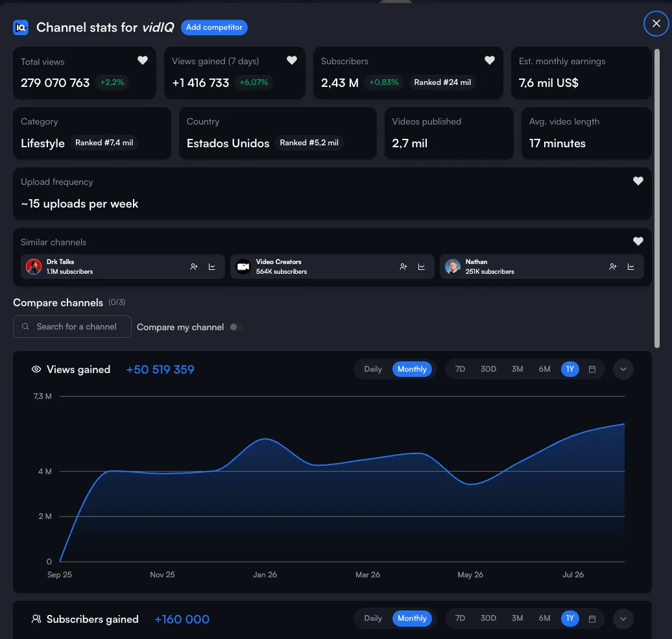Screen dimensions: 672x639
Task: Select 30D range in Subscribers gained
Action: [488, 618]
